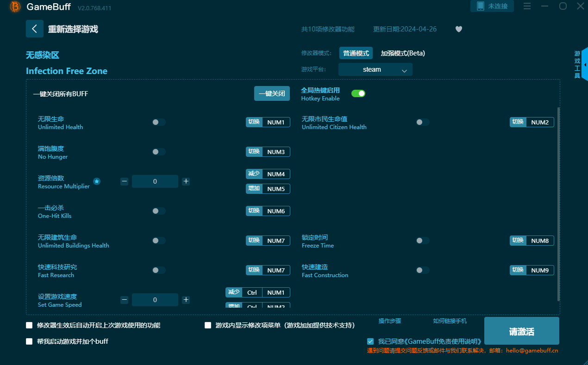Toggle the Freeze Time switch

(x=423, y=241)
